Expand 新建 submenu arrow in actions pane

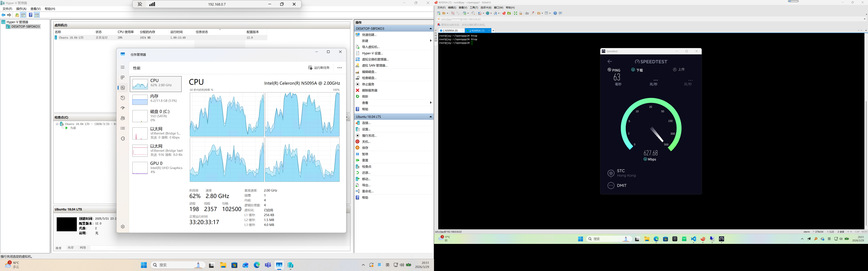point(430,41)
